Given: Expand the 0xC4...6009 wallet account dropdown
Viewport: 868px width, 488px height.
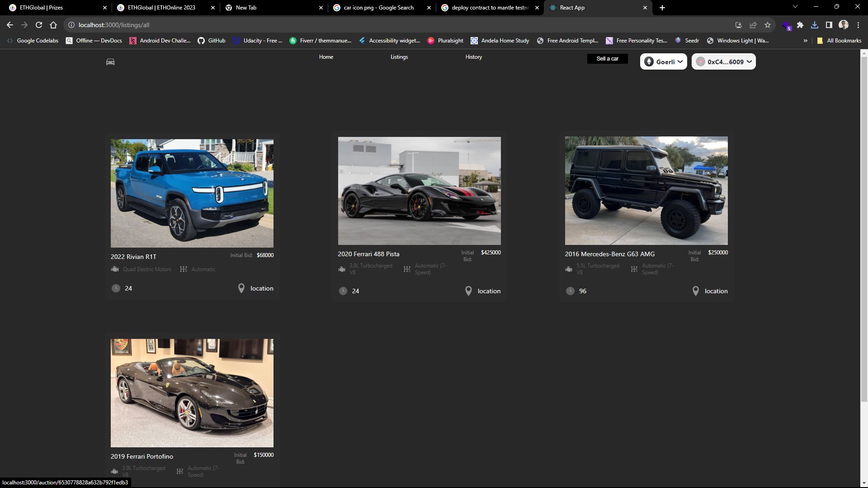Looking at the screenshot, I should pos(723,61).
